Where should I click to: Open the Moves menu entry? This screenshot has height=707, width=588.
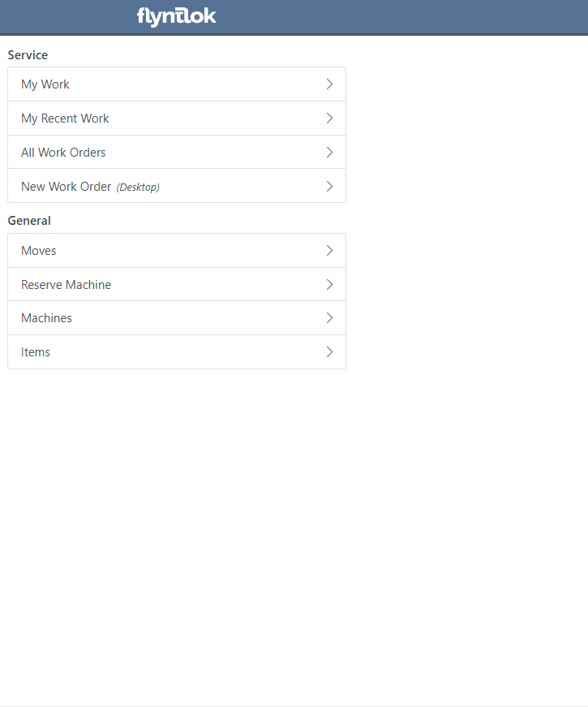click(x=177, y=251)
